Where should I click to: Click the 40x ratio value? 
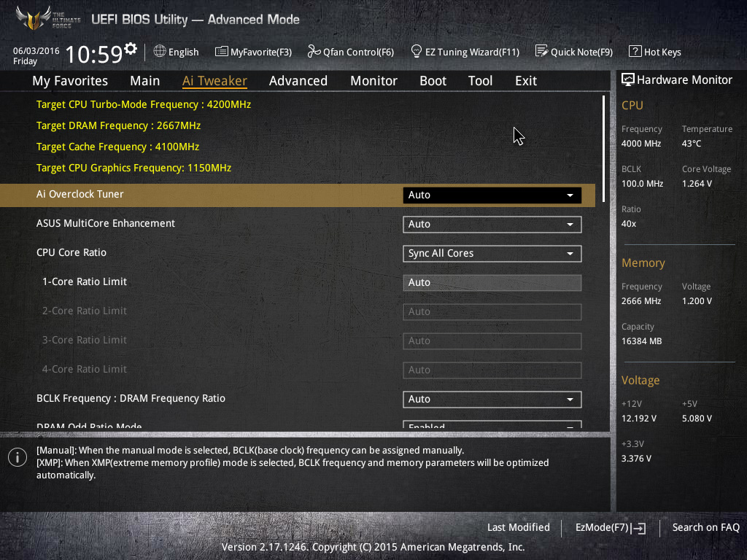[629, 223]
